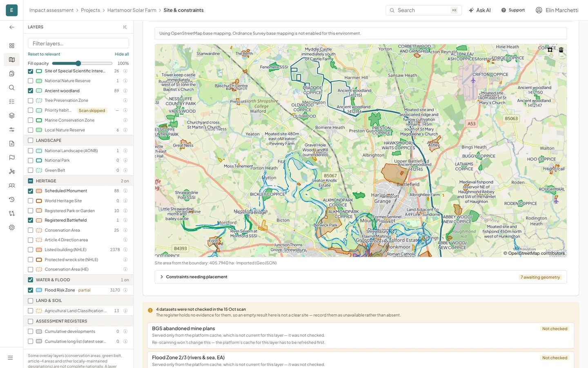Viewport: 588px width, 368px height.
Task: Open info icon for Scheduled Monument layer
Action: point(125,191)
